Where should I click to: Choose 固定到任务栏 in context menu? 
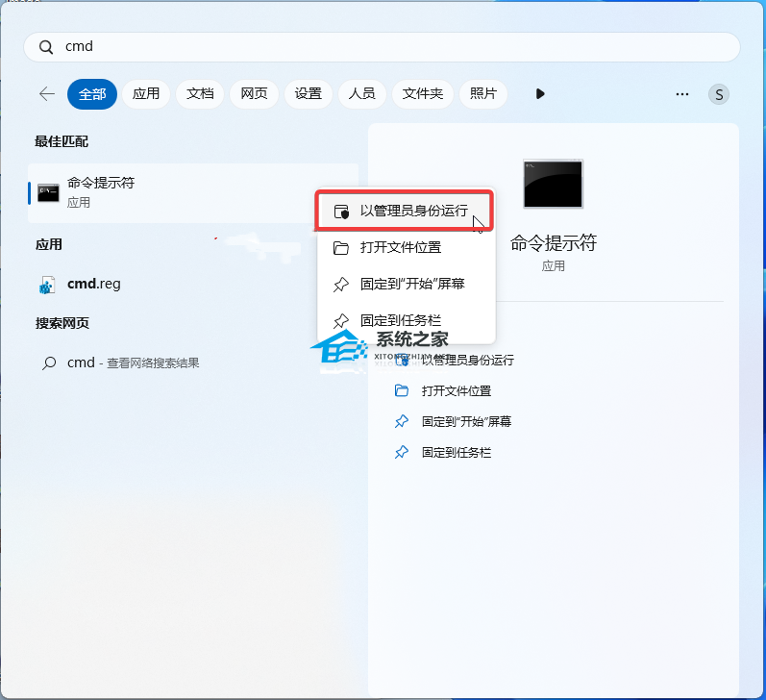[406, 320]
